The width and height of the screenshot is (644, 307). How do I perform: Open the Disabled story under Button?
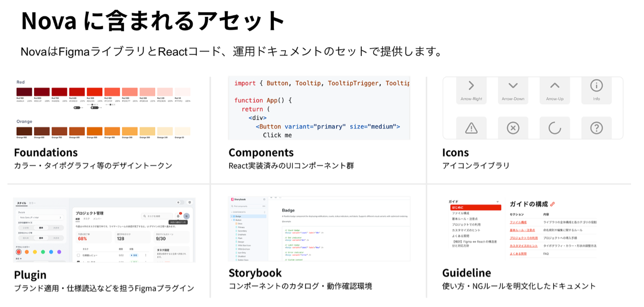tap(242, 256)
